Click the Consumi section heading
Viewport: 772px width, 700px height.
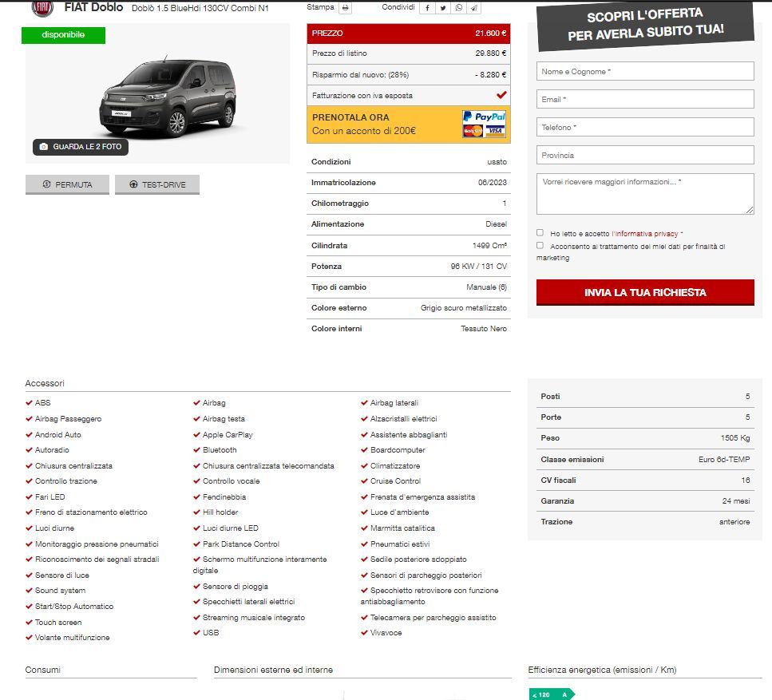click(43, 670)
